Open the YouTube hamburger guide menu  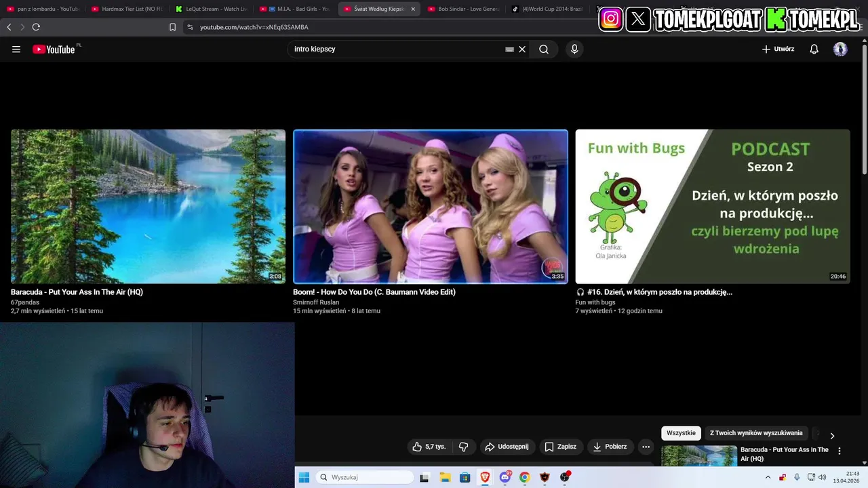tap(16, 49)
